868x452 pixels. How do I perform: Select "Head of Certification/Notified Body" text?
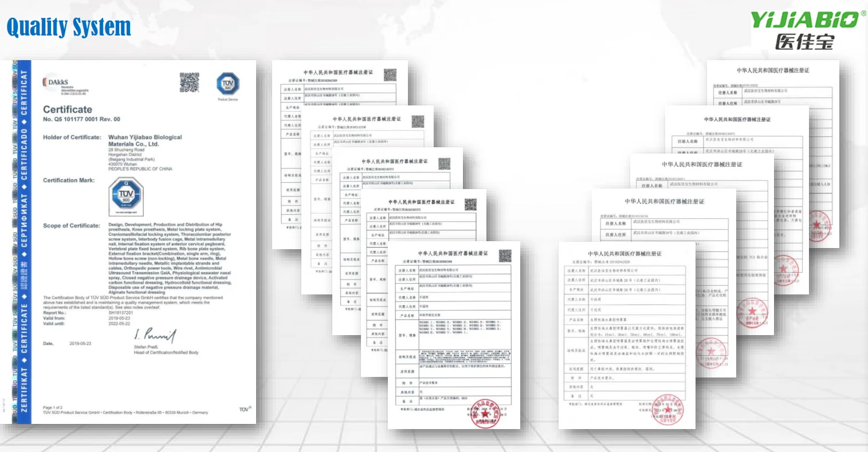[x=166, y=352]
